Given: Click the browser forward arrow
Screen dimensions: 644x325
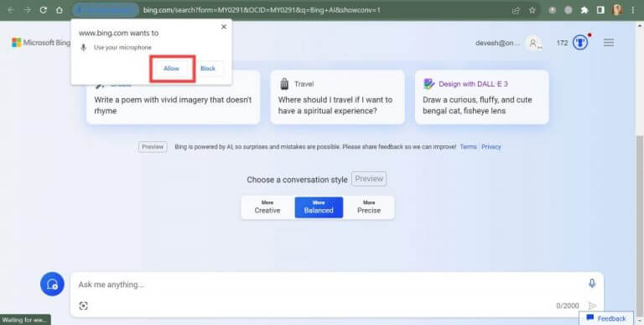Looking at the screenshot, I should pyautogui.click(x=27, y=10).
